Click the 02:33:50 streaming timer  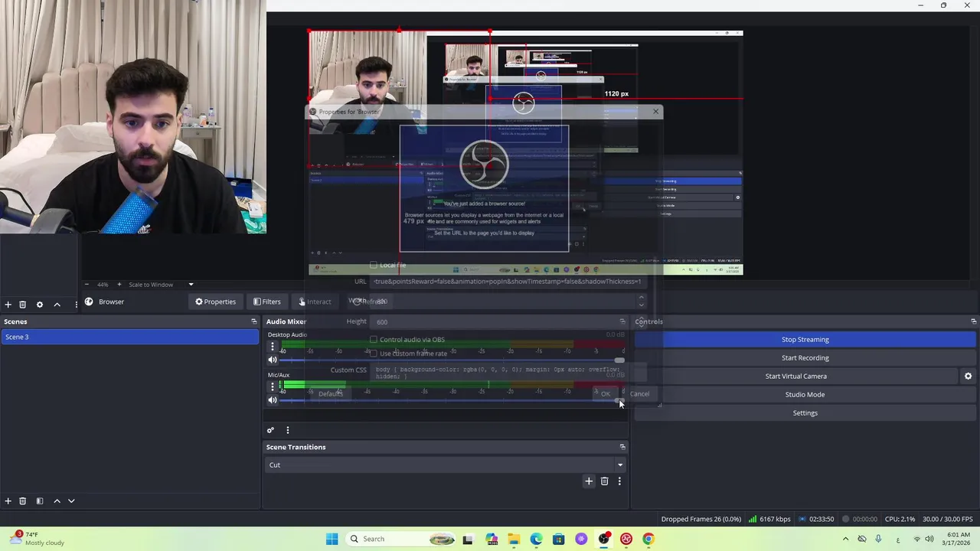[x=816, y=519]
